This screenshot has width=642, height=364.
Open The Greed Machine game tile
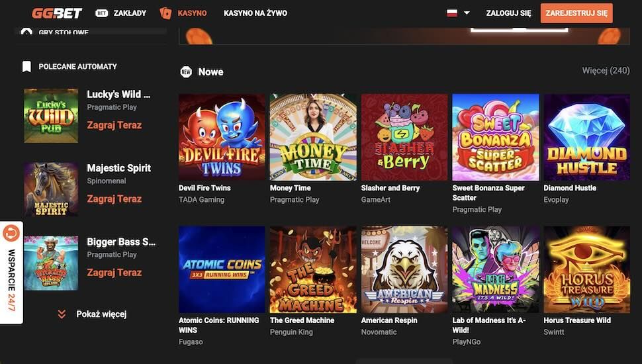click(313, 269)
